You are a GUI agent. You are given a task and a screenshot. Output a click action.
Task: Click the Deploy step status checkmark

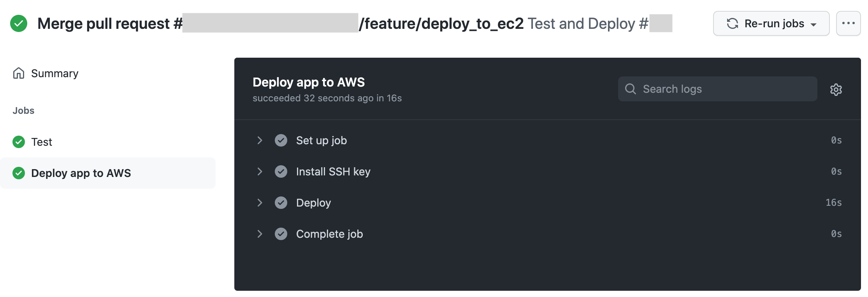click(x=281, y=203)
